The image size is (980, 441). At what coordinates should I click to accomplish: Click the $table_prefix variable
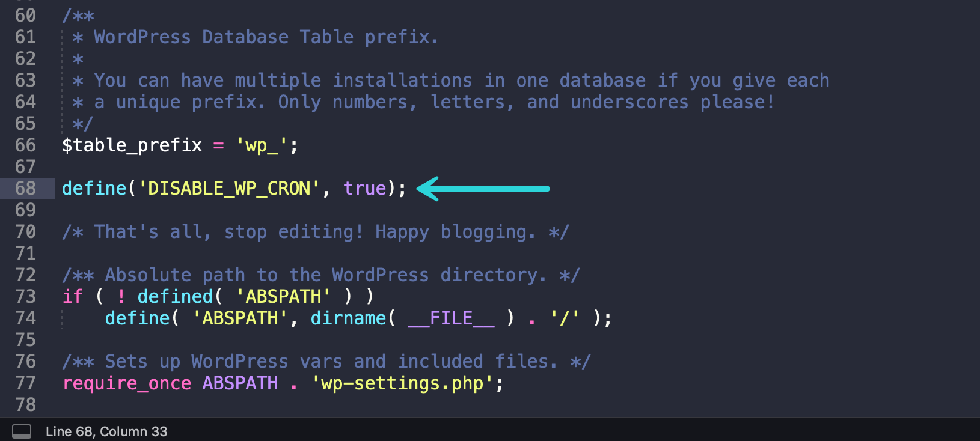pos(132,145)
